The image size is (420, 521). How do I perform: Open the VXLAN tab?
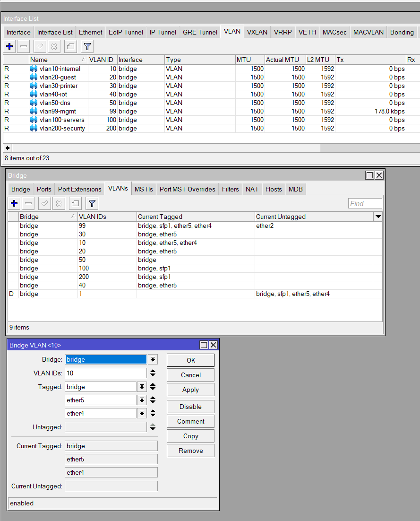click(x=257, y=32)
